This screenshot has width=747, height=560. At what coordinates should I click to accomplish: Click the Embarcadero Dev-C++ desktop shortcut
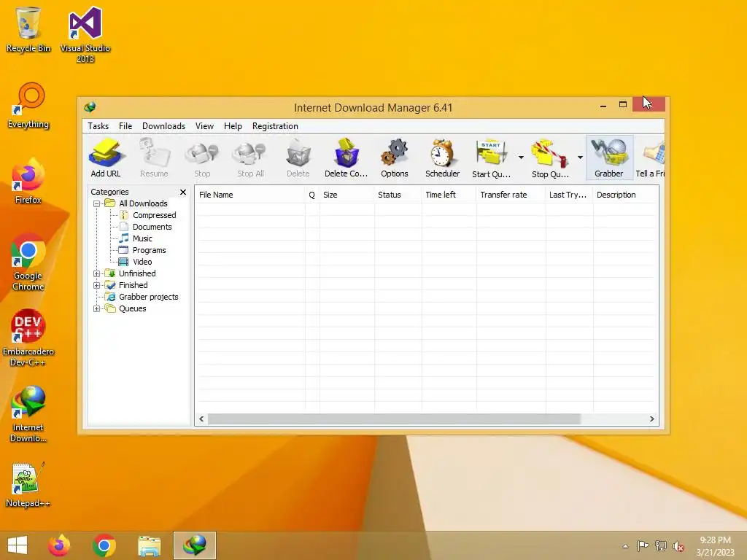(x=28, y=338)
